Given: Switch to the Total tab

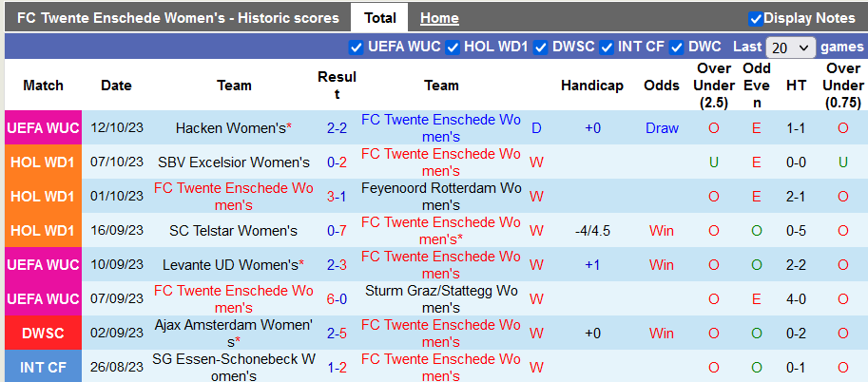Looking at the screenshot, I should [x=380, y=18].
